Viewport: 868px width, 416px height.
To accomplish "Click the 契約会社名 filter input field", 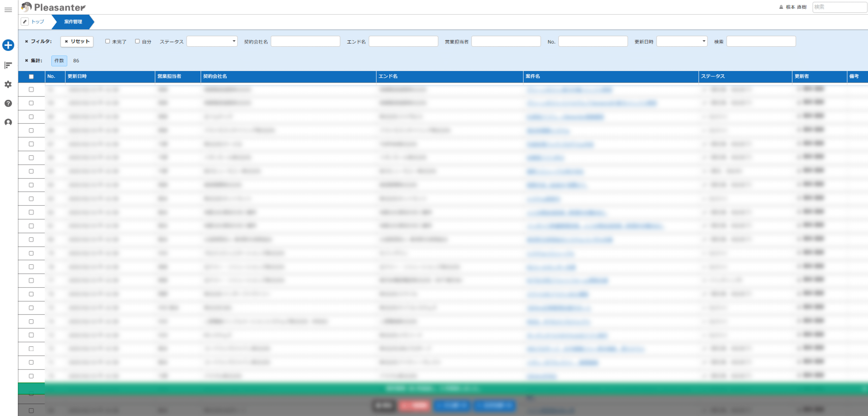I will [x=305, y=41].
